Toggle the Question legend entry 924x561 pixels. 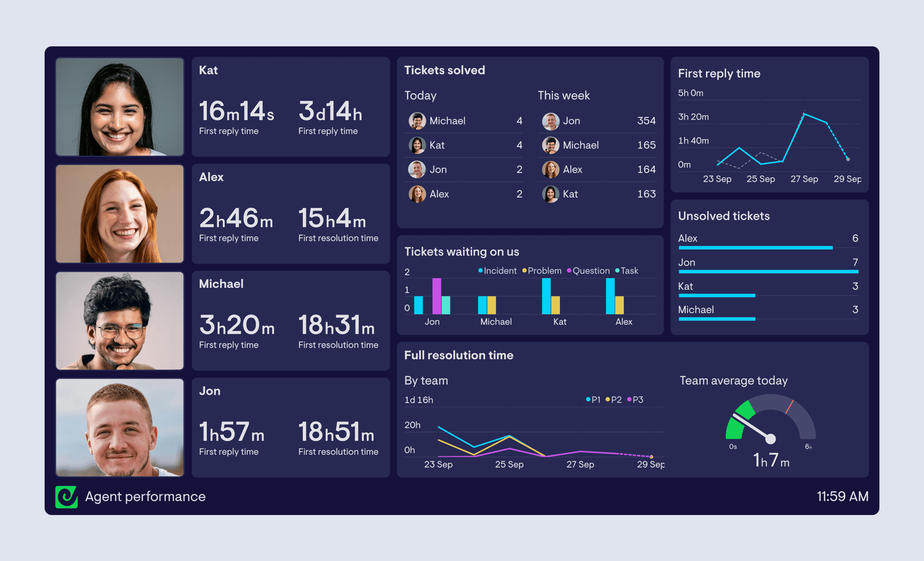point(588,271)
